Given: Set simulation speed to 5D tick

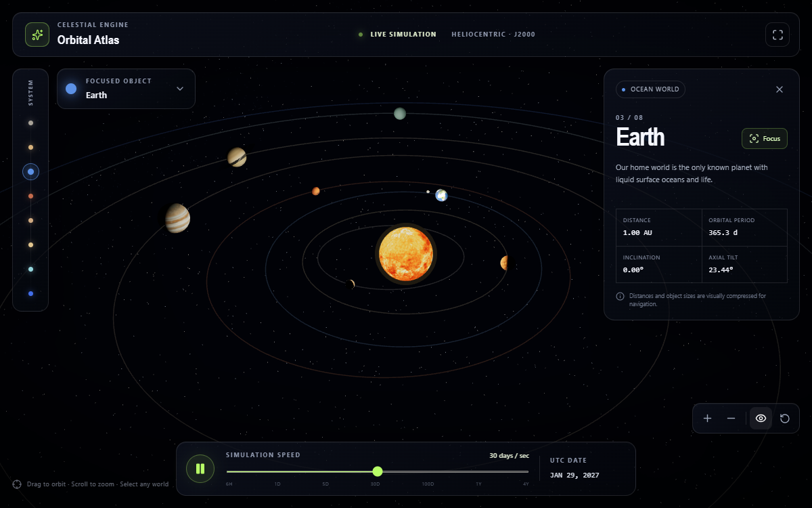Looking at the screenshot, I should pos(325,484).
